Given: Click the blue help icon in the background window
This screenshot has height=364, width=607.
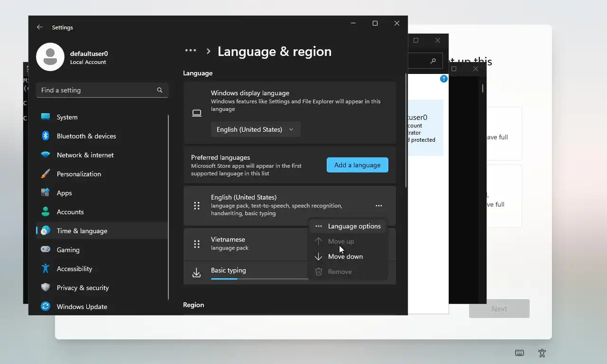Looking at the screenshot, I should [x=444, y=79].
